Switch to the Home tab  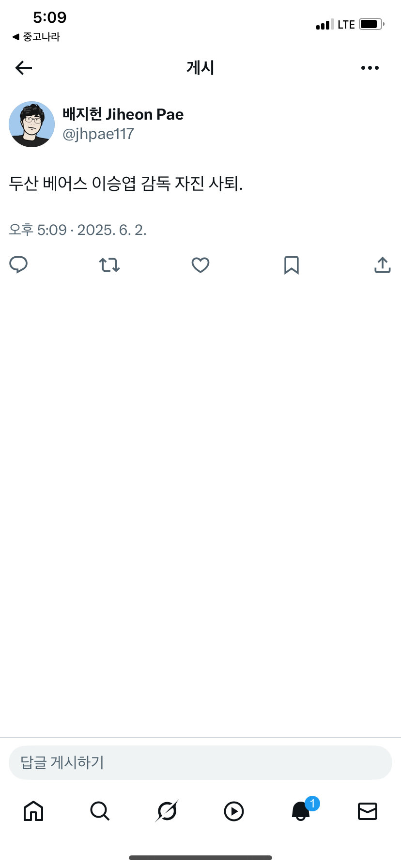(33, 811)
